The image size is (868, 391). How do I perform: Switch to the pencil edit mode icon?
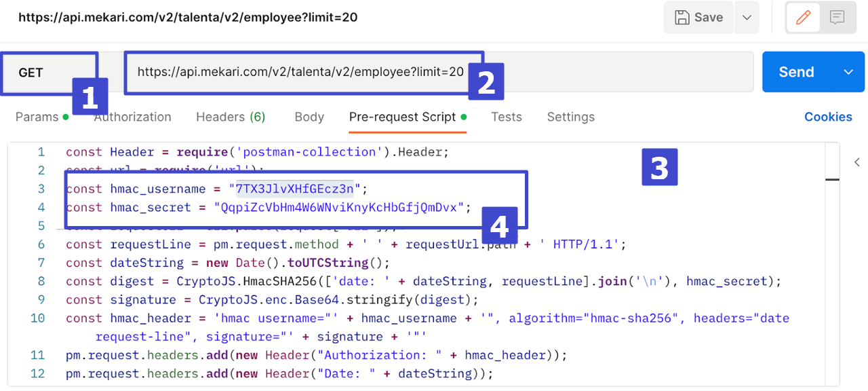coord(803,18)
